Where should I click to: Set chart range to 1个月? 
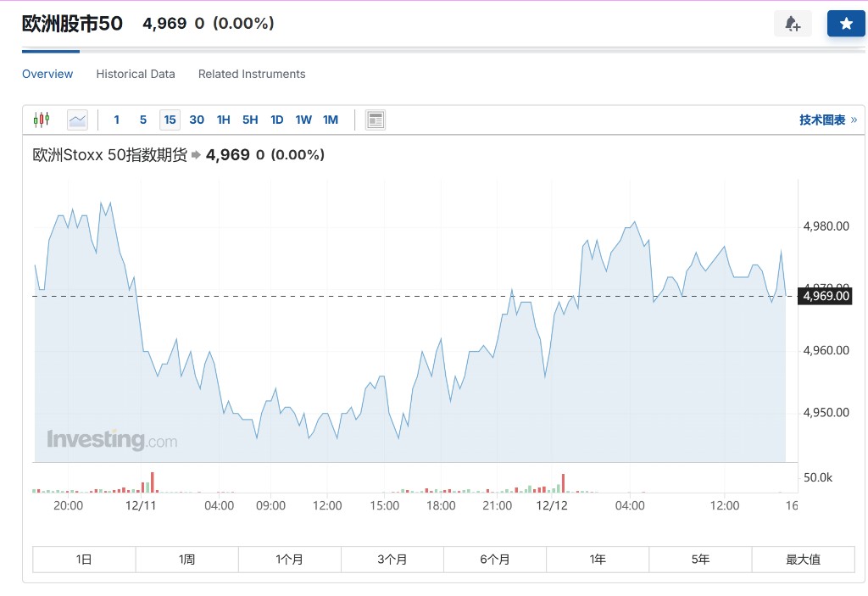[x=289, y=560]
